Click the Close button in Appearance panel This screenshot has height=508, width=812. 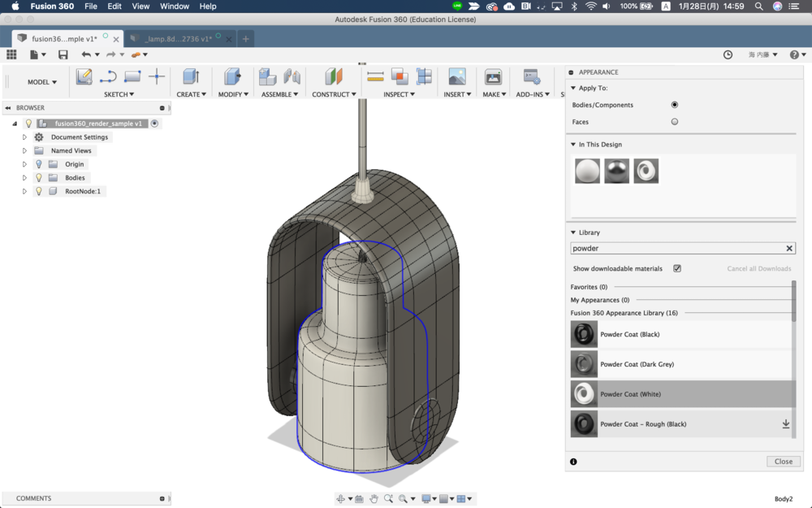783,461
